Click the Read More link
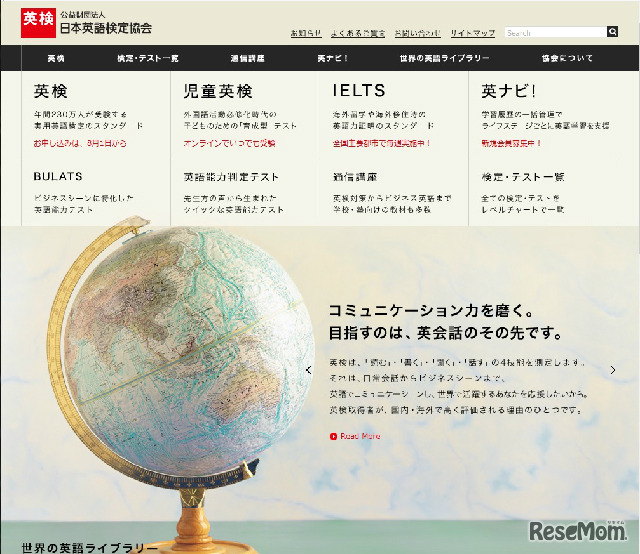Viewport: 640px width, 554px height. [x=360, y=436]
